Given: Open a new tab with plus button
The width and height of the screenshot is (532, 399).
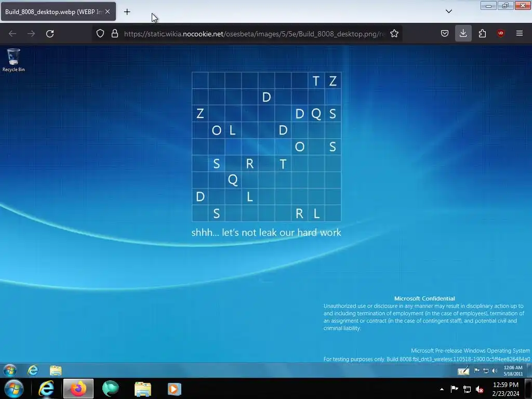Looking at the screenshot, I should (x=127, y=12).
